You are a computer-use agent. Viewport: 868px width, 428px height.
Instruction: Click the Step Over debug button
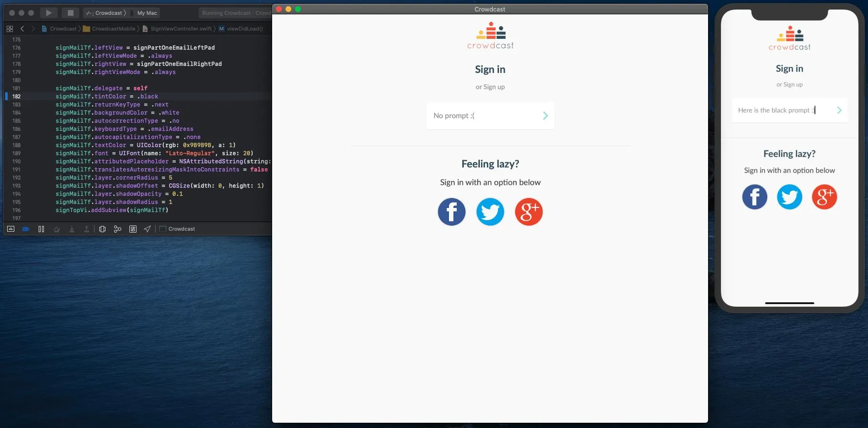pyautogui.click(x=57, y=229)
